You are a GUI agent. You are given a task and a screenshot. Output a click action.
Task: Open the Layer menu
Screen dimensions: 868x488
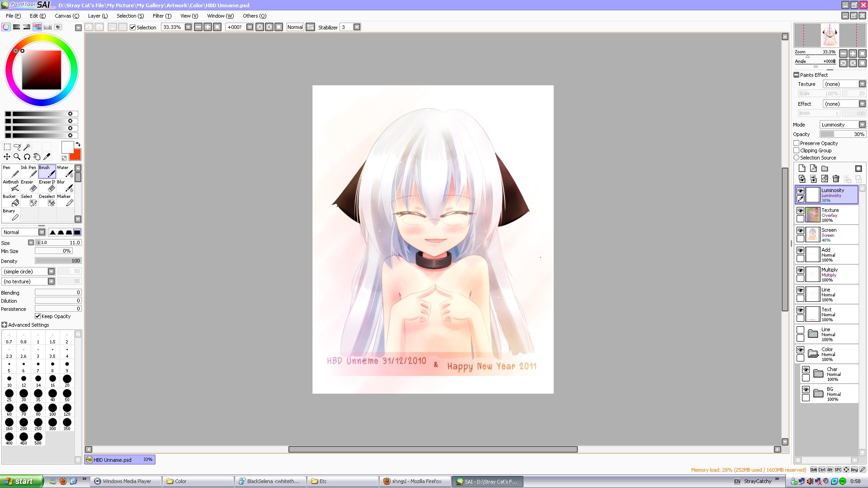point(97,16)
